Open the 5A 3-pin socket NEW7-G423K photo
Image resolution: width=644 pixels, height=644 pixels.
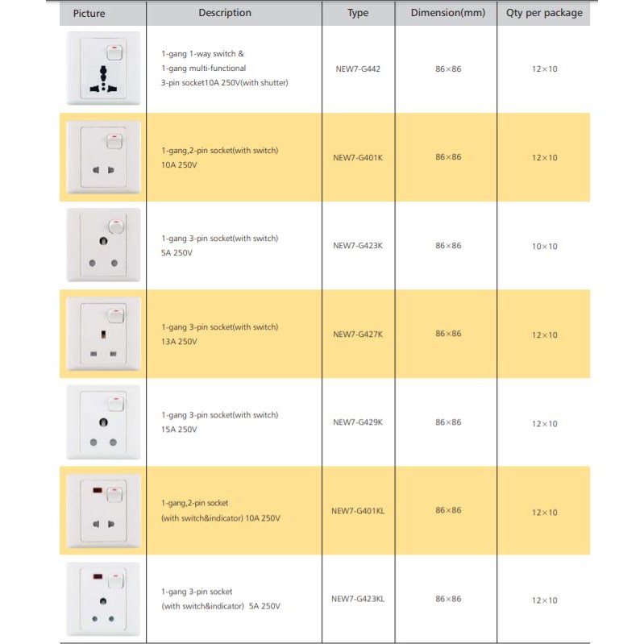[x=103, y=245]
